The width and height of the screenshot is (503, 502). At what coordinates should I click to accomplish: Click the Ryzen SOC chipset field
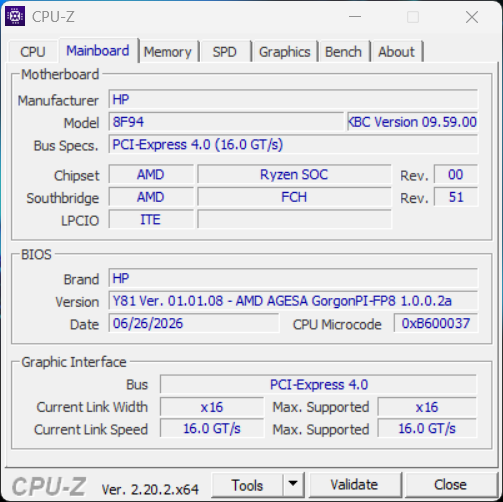[294, 174]
